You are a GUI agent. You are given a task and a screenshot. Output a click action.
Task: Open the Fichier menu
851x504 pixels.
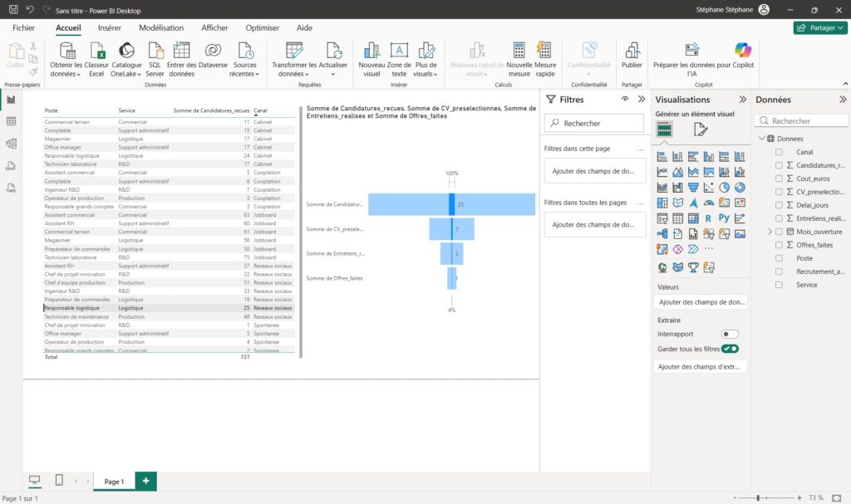click(24, 27)
